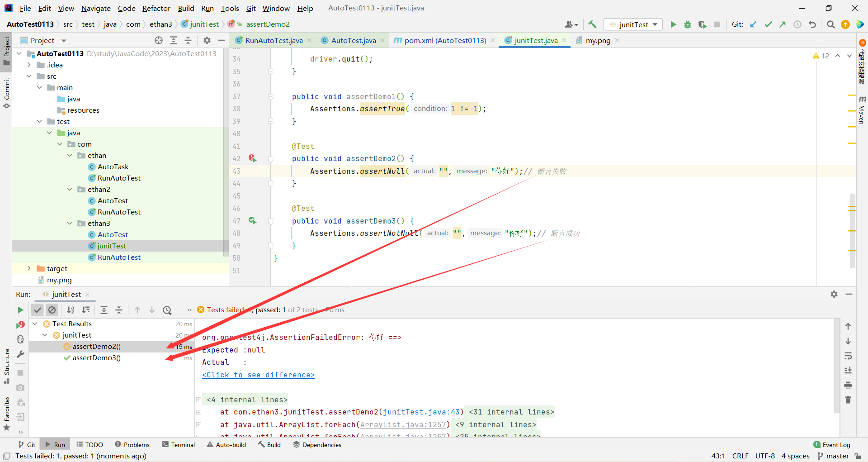Open the Event Log
The width and height of the screenshot is (868, 462).
pos(831,445)
